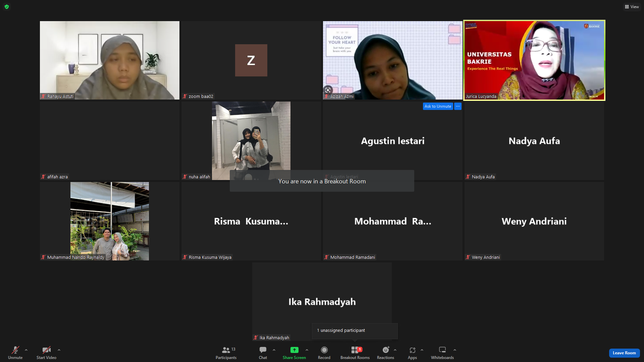Viewport: 644px width, 362px height.
Task: Click the Risma Kusuma Wijaya name label
Action: click(210, 257)
